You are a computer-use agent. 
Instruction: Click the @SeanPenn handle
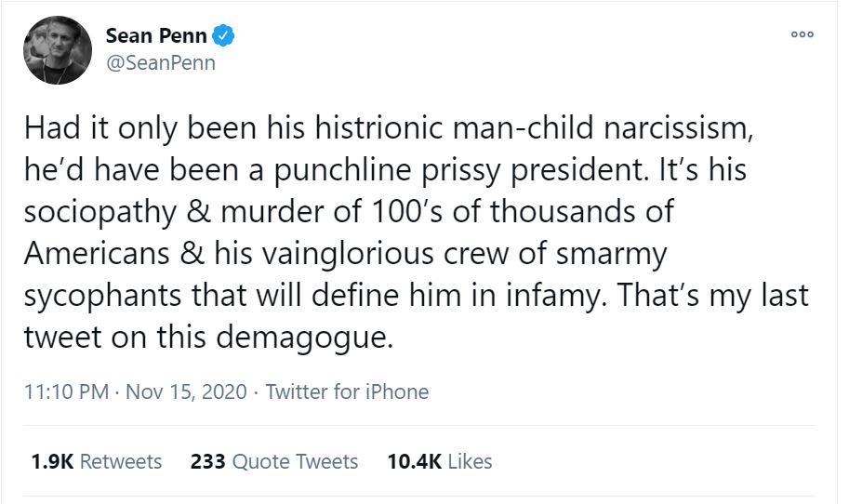[x=160, y=64]
